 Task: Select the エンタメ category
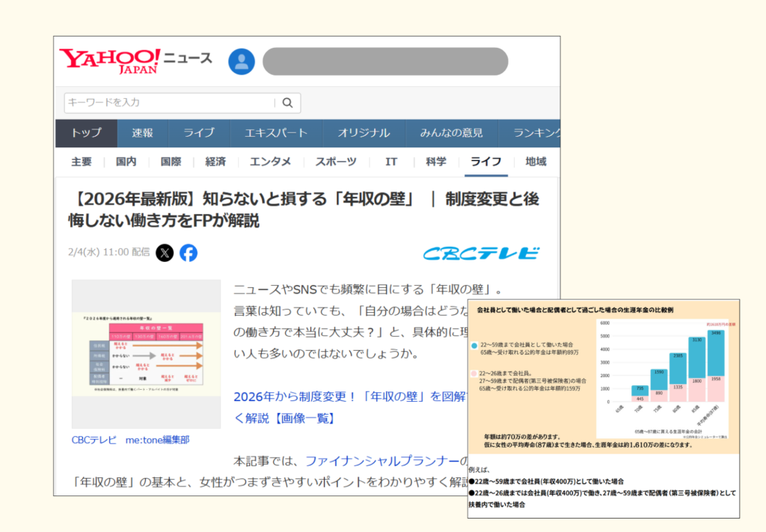[270, 162]
